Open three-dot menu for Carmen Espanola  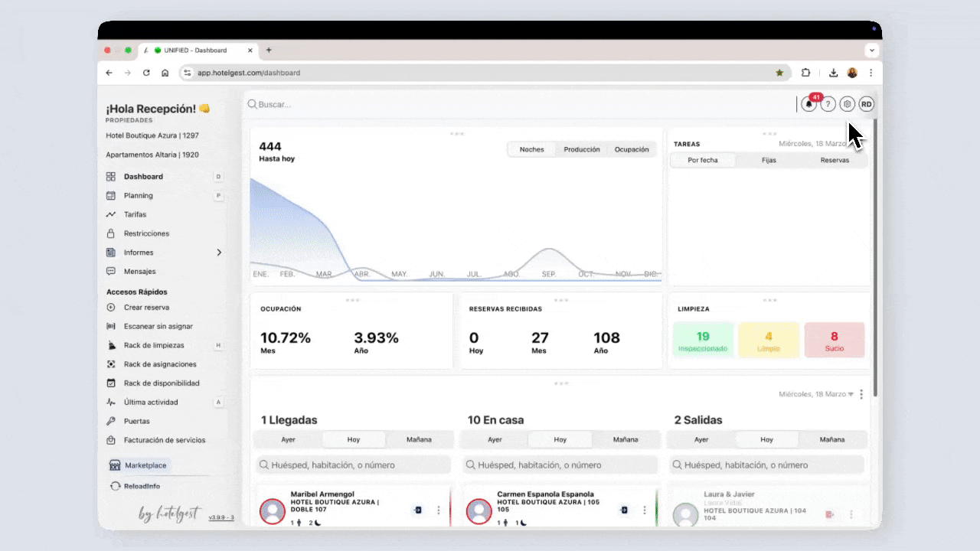click(x=645, y=510)
